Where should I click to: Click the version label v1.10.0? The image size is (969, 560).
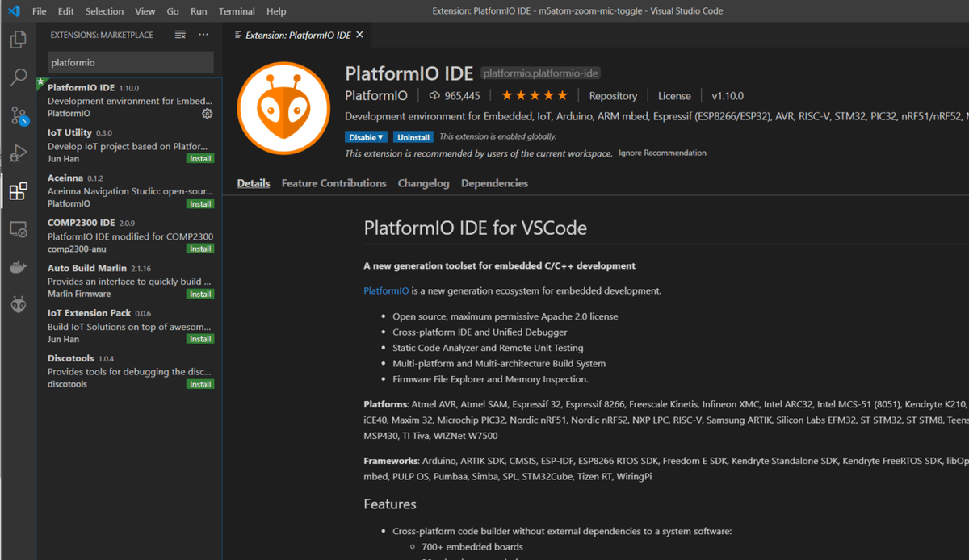(728, 96)
